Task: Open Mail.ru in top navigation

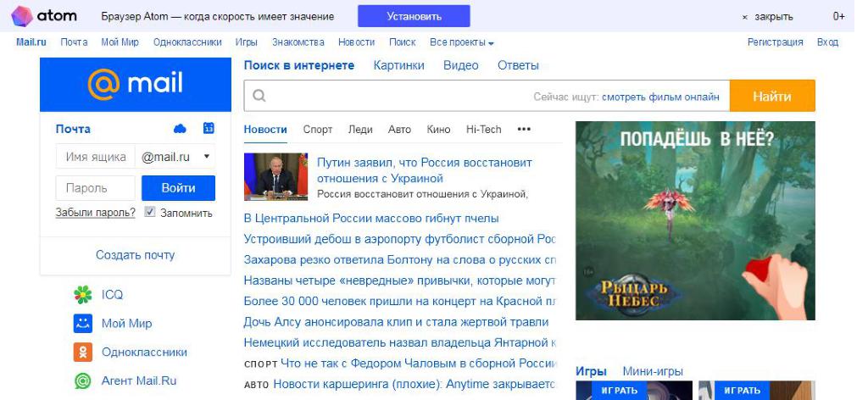Action: 31,42
